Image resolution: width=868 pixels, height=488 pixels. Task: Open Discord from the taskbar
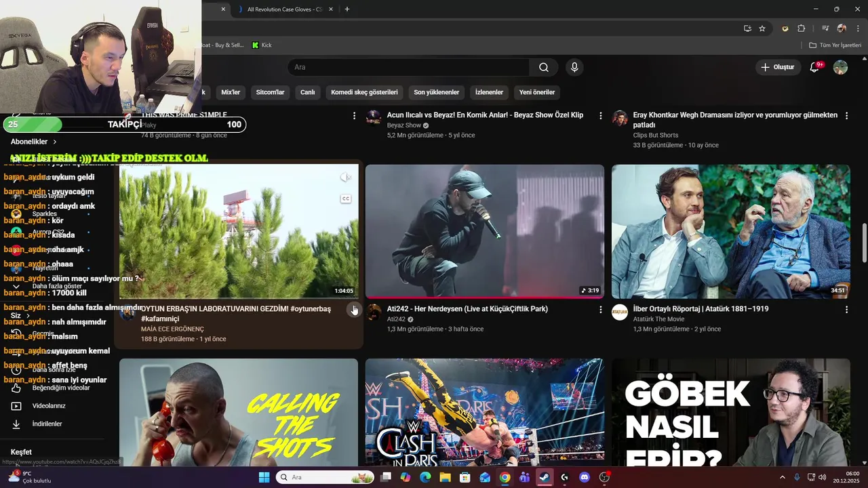click(585, 477)
